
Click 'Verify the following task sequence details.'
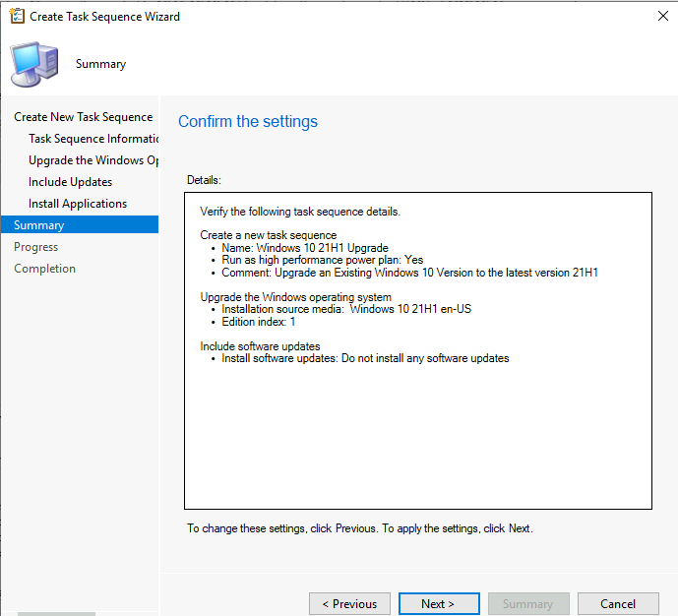(300, 212)
